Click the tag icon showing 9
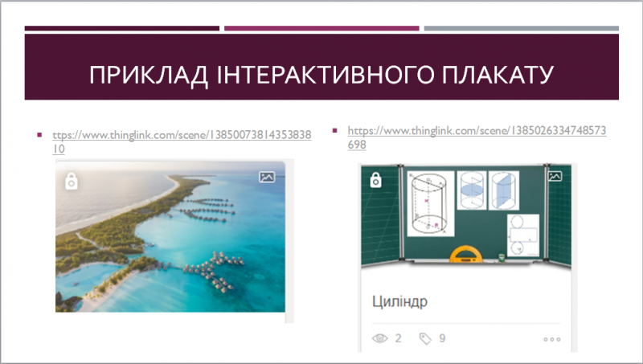643x364 pixels. 425,338
